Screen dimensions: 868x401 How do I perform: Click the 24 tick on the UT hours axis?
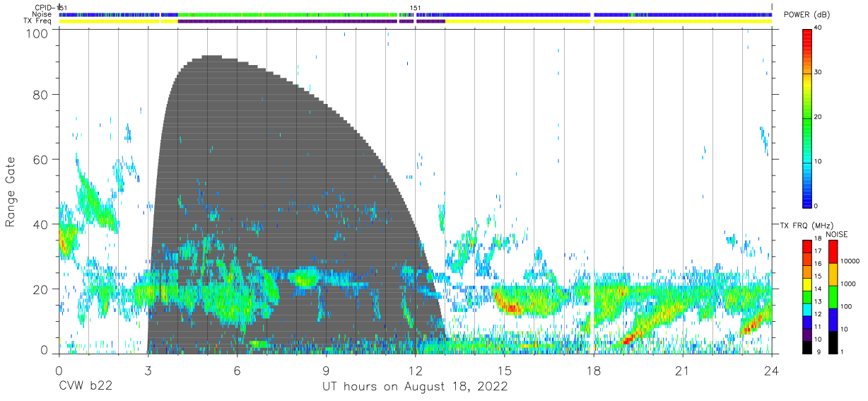772,371
